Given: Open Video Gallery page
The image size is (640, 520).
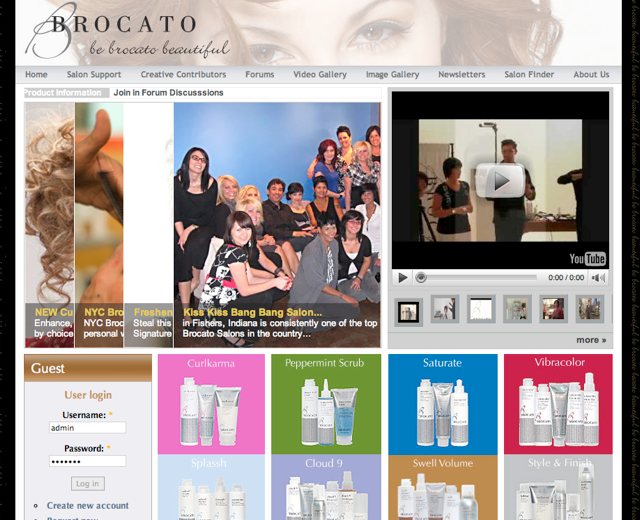Looking at the screenshot, I should click(x=320, y=75).
